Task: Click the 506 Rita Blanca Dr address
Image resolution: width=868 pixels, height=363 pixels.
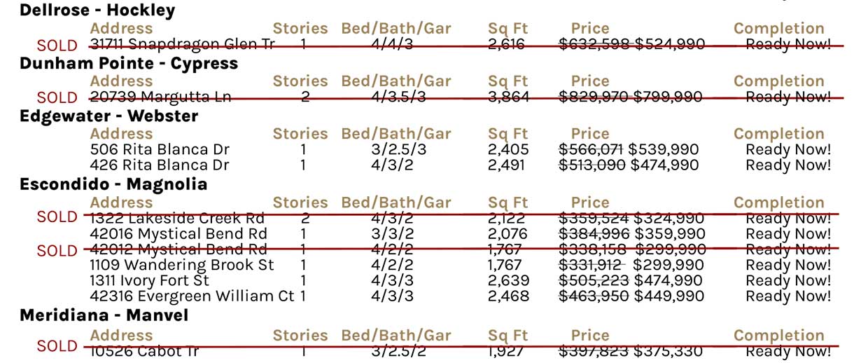Action: pos(160,149)
